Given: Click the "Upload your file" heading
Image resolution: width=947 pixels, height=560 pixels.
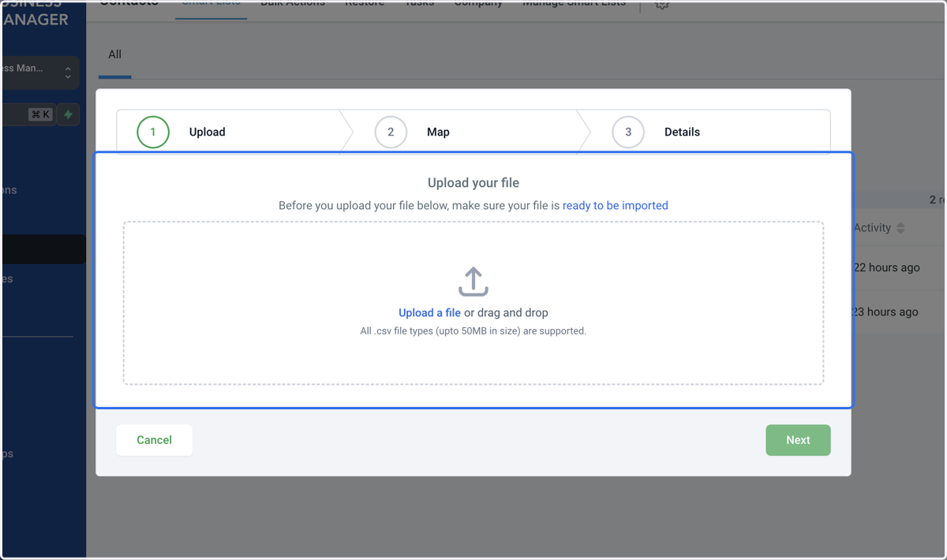Looking at the screenshot, I should [473, 183].
